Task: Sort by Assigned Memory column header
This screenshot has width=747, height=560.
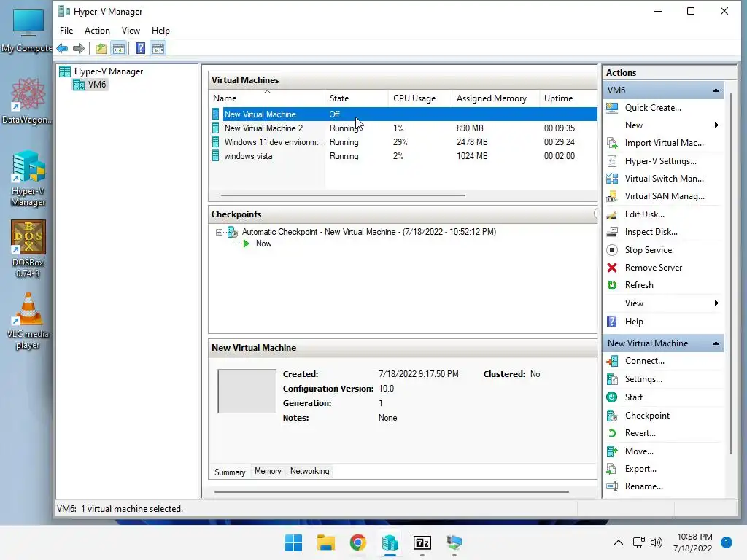Action: tap(495, 98)
